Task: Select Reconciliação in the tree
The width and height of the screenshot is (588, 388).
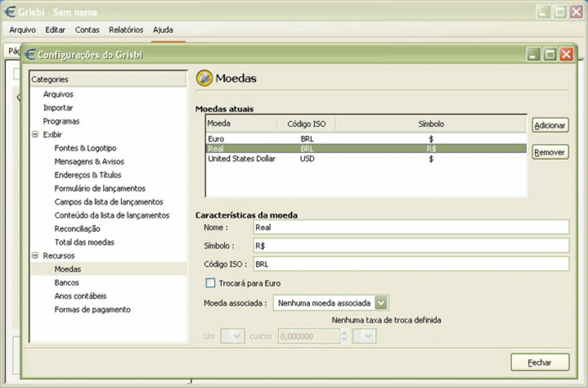Action: 77,229
